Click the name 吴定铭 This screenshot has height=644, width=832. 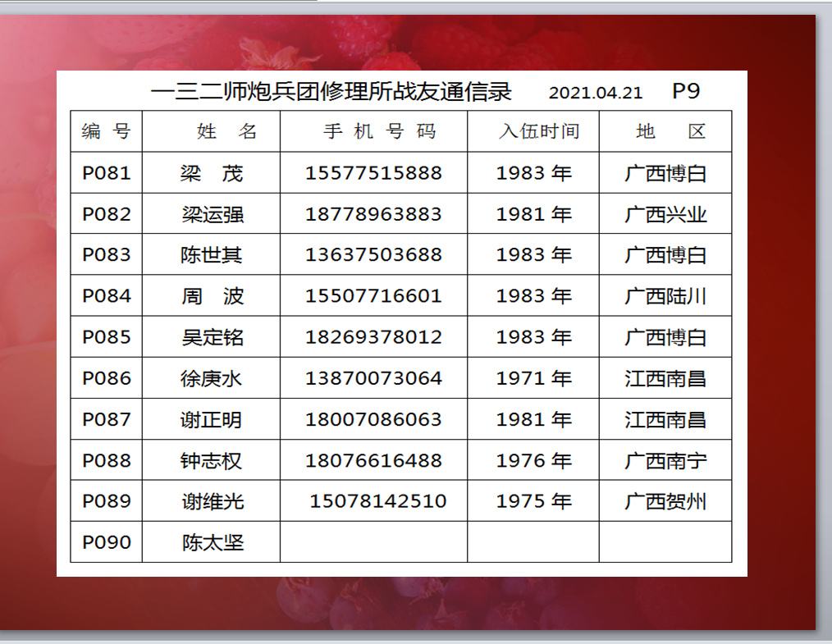point(213,337)
